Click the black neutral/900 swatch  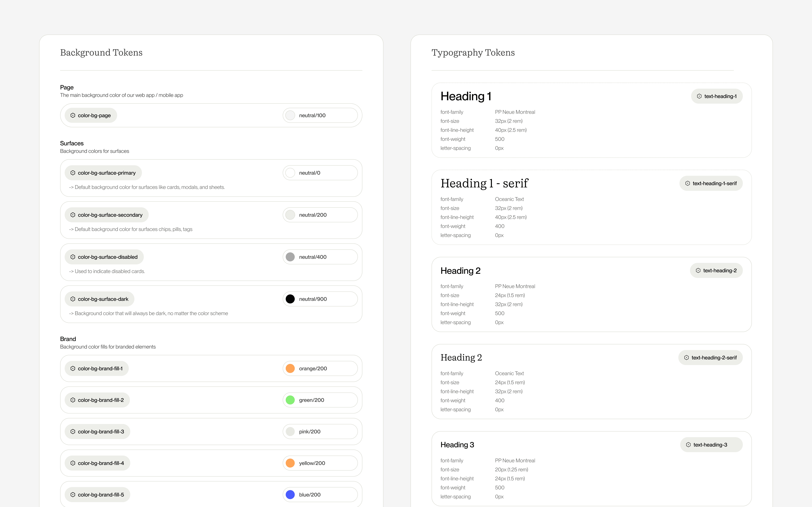click(x=290, y=299)
